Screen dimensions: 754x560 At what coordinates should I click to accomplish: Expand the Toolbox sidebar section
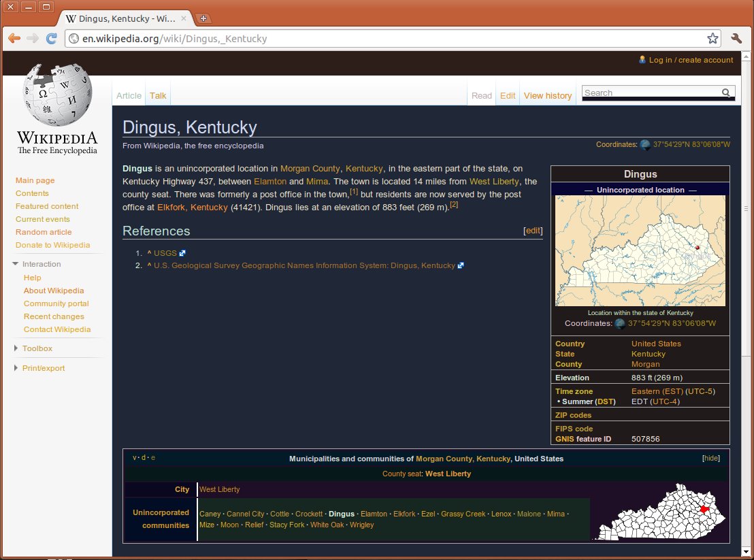(x=16, y=348)
